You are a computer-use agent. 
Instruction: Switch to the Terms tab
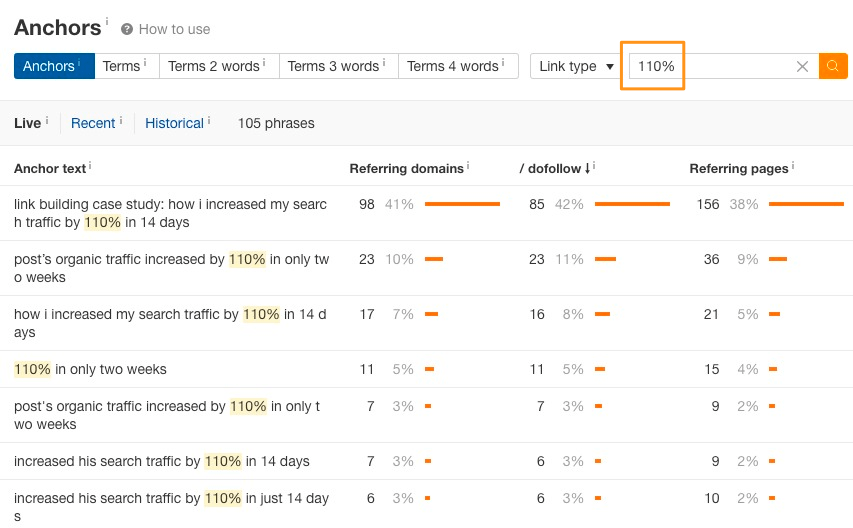click(127, 66)
